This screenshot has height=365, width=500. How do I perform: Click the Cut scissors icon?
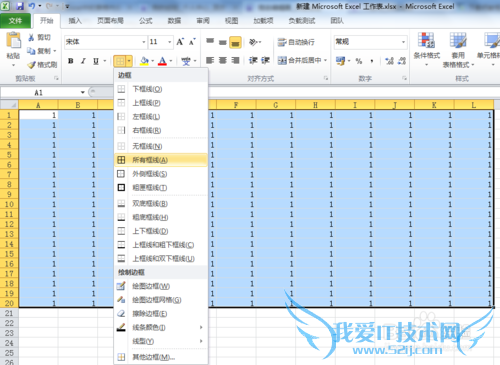[31, 37]
